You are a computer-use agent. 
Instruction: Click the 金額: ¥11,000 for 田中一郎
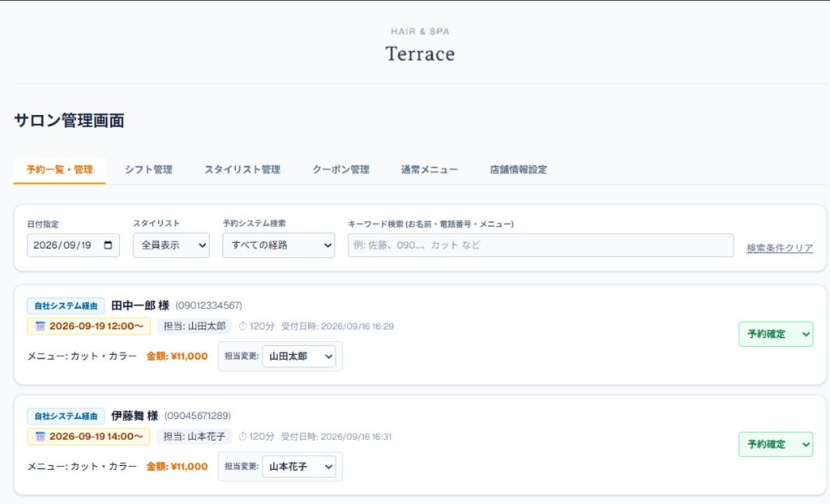(x=177, y=357)
